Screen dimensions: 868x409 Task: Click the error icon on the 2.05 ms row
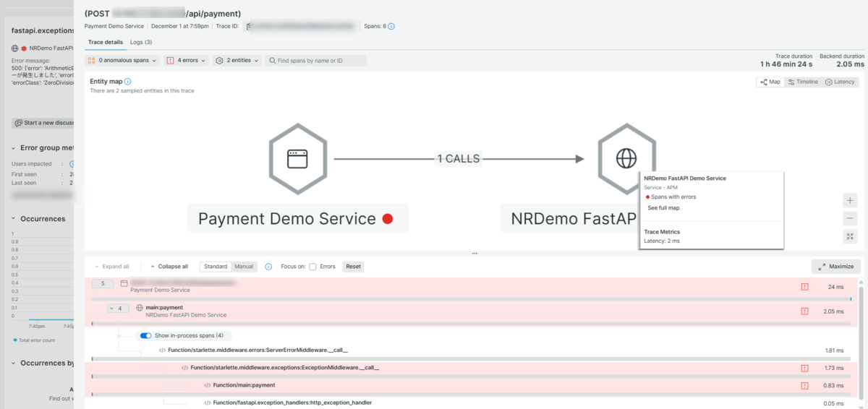804,311
